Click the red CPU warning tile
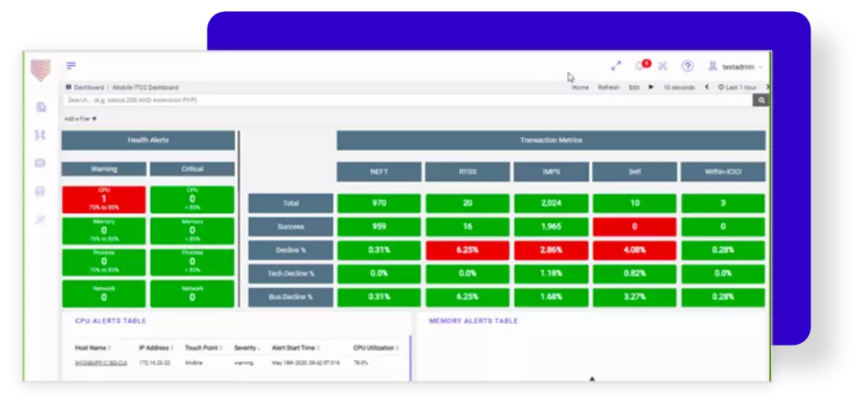The width and height of the screenshot is (868, 407). tap(103, 199)
